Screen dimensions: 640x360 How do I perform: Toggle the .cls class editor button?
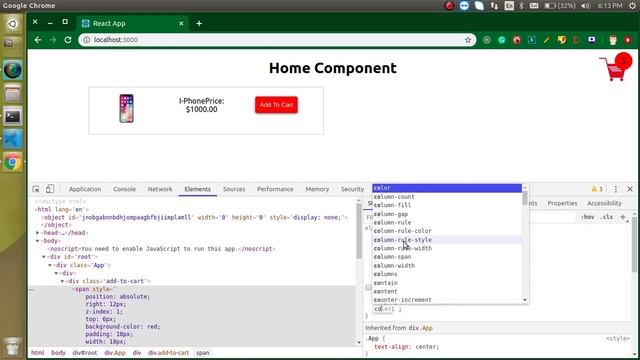tap(607, 217)
